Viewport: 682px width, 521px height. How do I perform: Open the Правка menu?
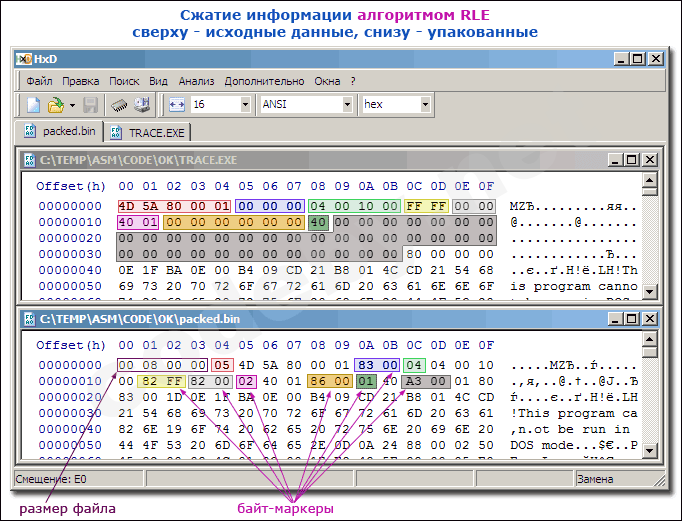click(x=80, y=81)
